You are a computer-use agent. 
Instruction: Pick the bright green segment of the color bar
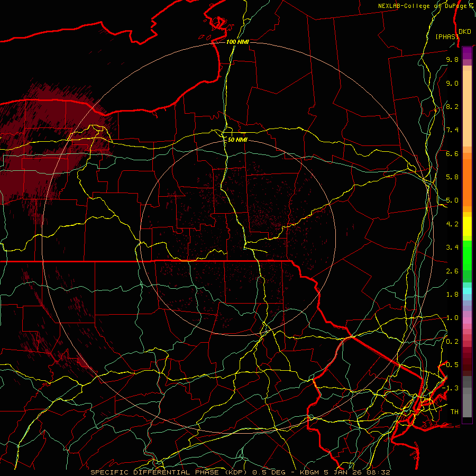click(467, 255)
